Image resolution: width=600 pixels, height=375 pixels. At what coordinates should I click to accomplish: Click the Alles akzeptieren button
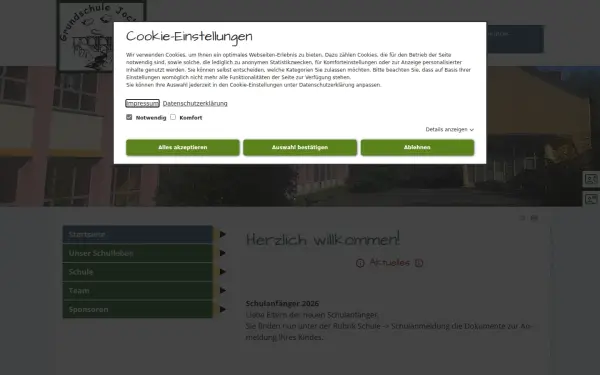point(183,147)
